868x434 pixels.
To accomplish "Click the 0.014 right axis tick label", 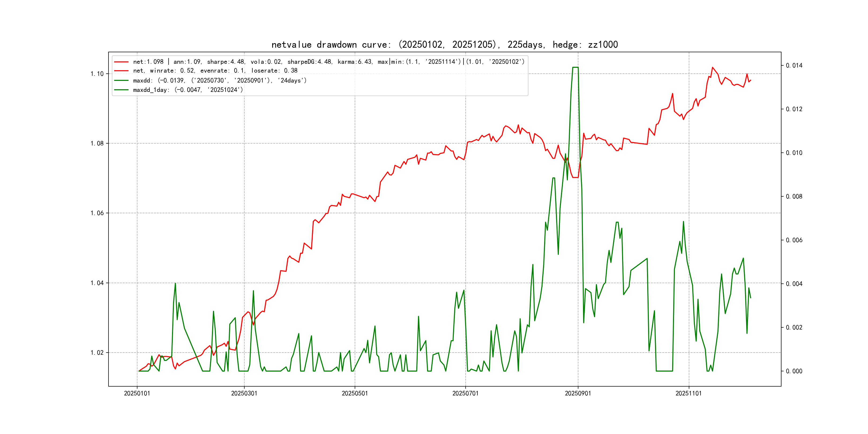I will (x=794, y=65).
